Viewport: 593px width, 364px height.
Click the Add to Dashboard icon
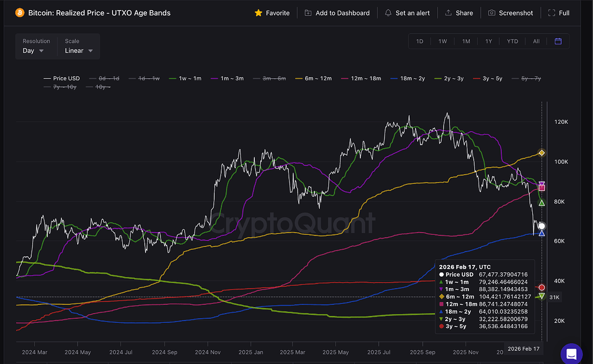click(308, 13)
